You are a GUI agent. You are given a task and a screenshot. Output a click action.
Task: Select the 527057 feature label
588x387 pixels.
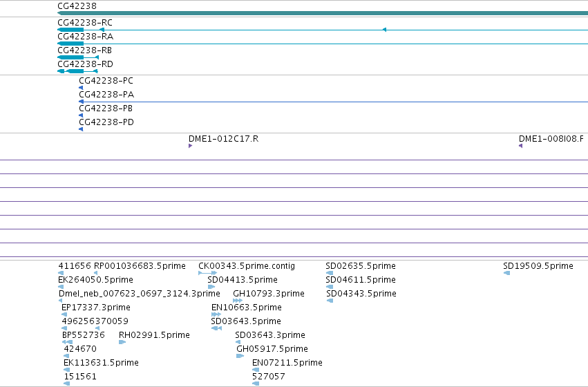(269, 377)
